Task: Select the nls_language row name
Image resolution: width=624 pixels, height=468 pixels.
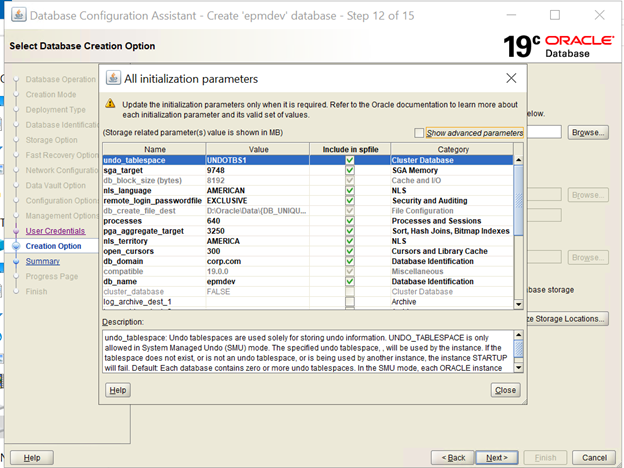Action: pos(154,191)
